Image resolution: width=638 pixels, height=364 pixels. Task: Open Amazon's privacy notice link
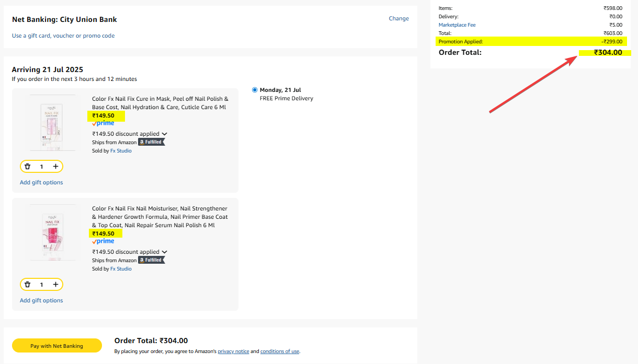click(233, 351)
